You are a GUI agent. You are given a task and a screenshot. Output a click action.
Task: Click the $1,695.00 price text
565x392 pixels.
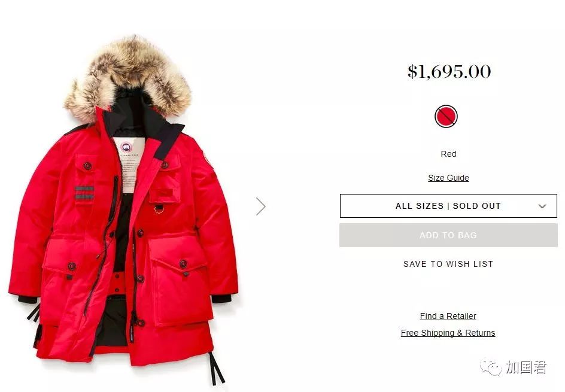point(449,71)
